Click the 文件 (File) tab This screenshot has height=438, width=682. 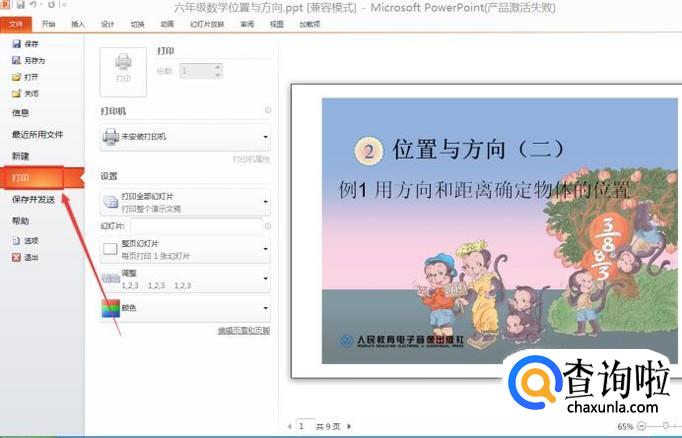coord(16,24)
